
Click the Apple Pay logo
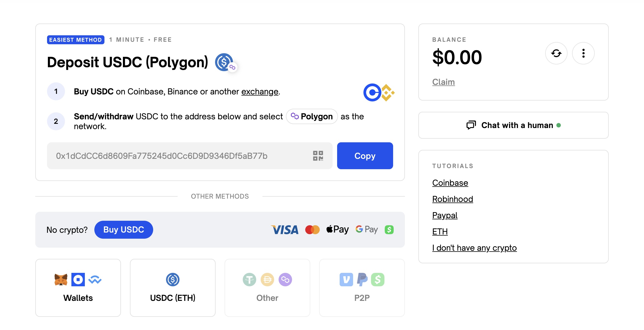[337, 230]
